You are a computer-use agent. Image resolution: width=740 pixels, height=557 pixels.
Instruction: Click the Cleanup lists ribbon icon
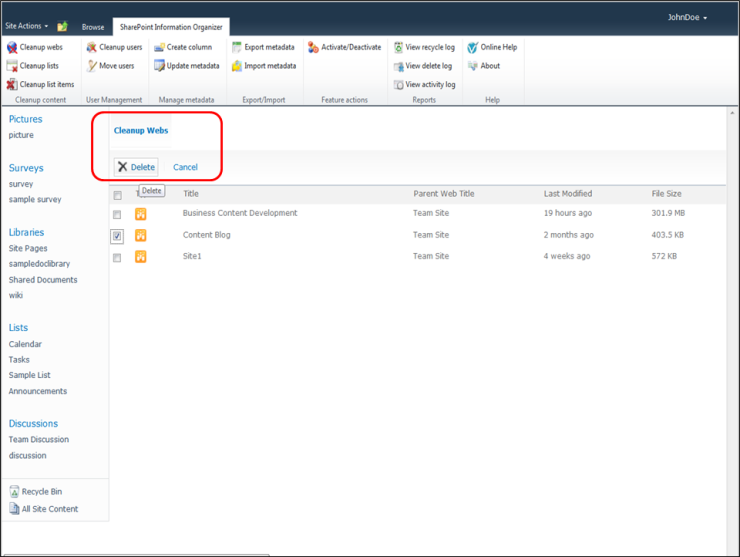pos(12,66)
